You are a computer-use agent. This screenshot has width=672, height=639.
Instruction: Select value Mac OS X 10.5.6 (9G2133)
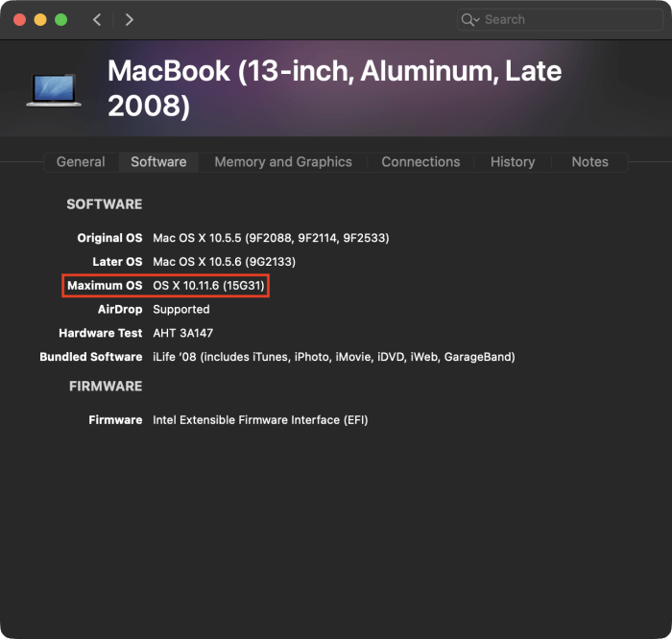point(224,262)
